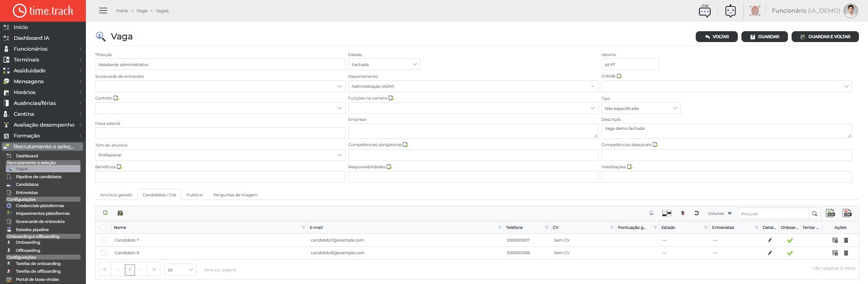Open the Colunas dropdown
This screenshot has height=284, width=868.
720,213
